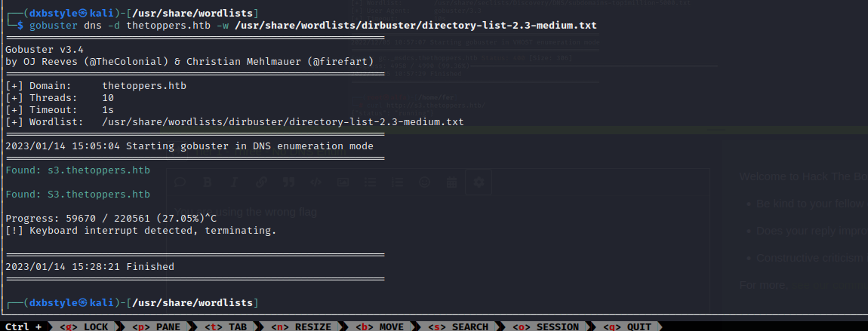The width and height of the screenshot is (868, 331).
Task: Click the '[+] Wordlist:' output line
Action: click(x=235, y=122)
